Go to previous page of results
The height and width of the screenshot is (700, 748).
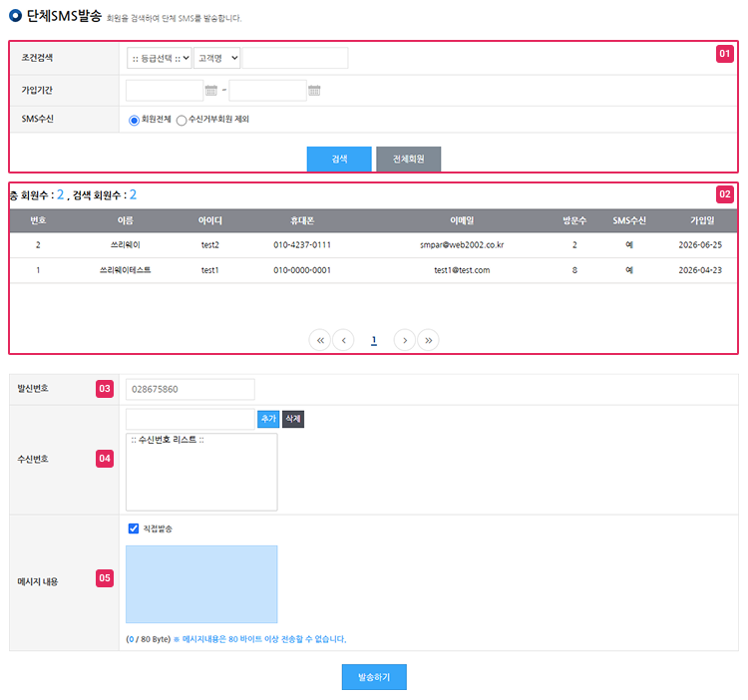pyautogui.click(x=343, y=340)
